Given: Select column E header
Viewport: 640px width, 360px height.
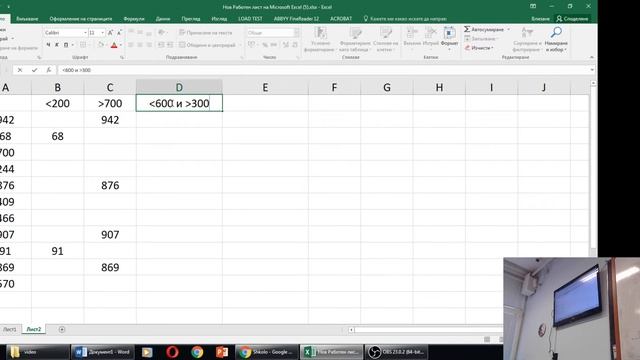Looking at the screenshot, I should click(x=265, y=87).
